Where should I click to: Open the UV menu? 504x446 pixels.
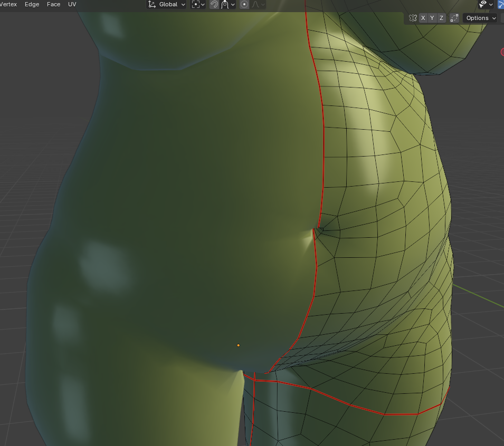(72, 5)
